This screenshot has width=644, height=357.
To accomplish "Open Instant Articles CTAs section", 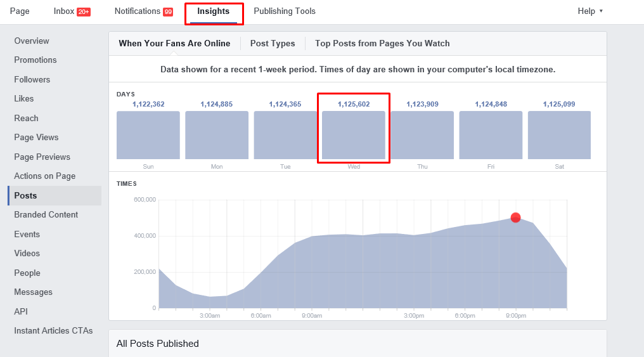I will click(53, 331).
